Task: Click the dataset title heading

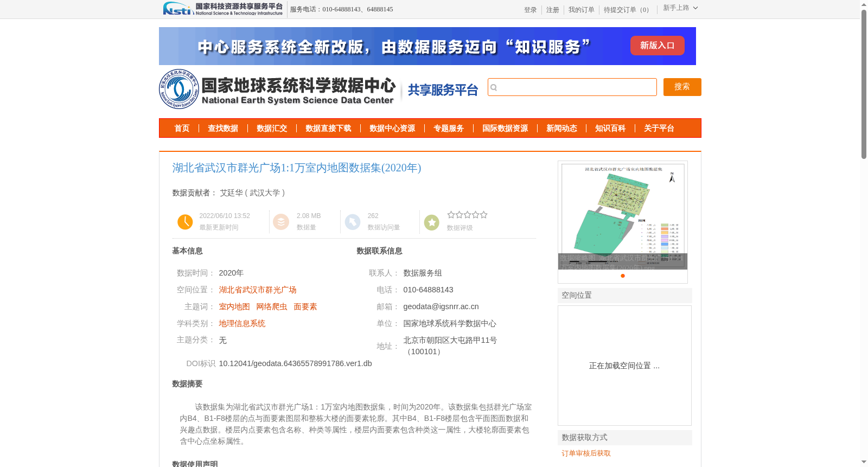Action: tap(297, 168)
